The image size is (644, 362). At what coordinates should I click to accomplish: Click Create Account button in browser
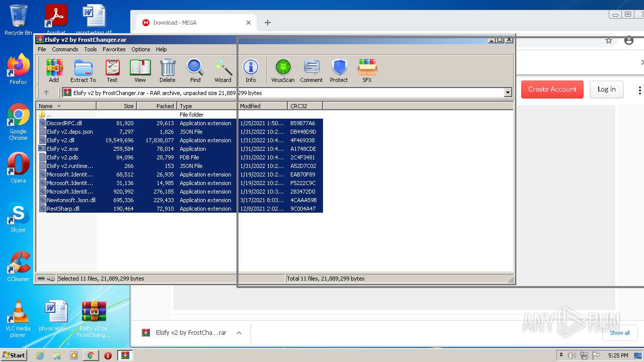pos(552,89)
